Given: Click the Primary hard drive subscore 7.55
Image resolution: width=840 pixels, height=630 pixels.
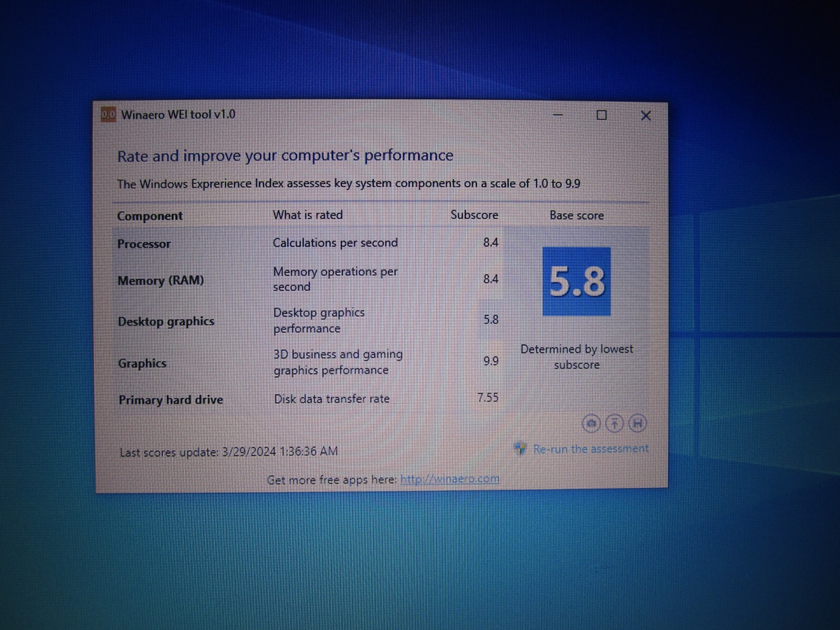Looking at the screenshot, I should (488, 398).
